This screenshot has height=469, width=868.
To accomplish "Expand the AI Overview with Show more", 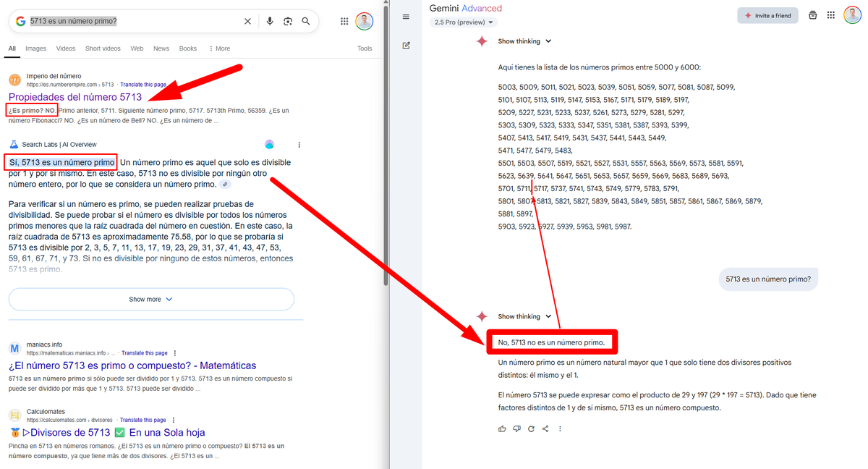I will point(150,299).
